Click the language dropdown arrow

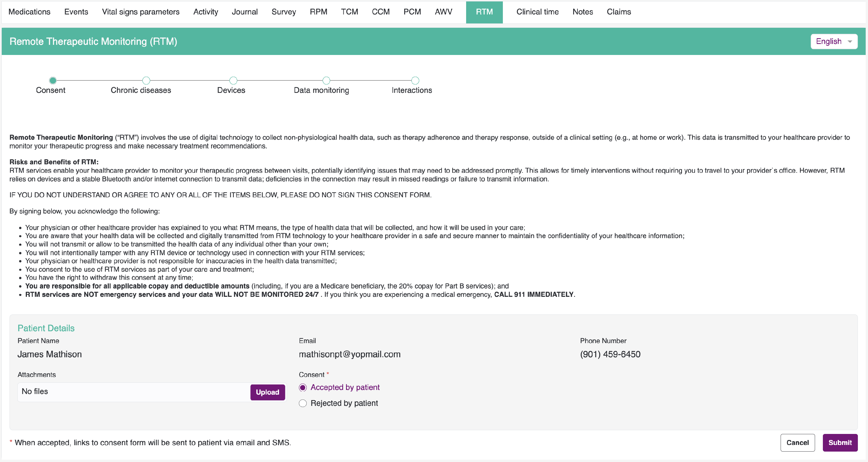(850, 42)
